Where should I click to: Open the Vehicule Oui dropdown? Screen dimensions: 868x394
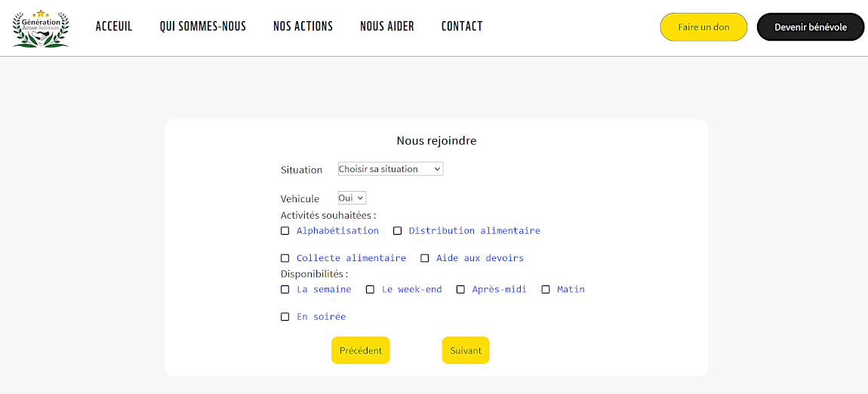(352, 198)
